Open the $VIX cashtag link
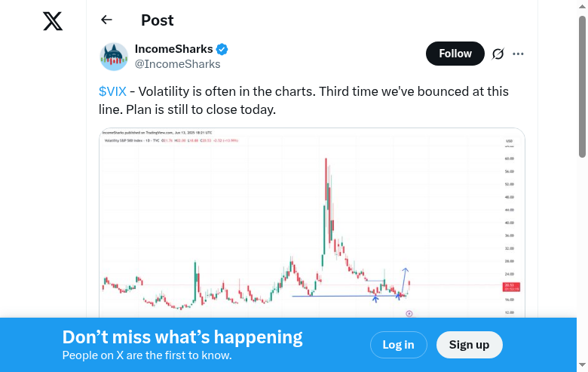Screen dimensions: 588x372 point(112,91)
